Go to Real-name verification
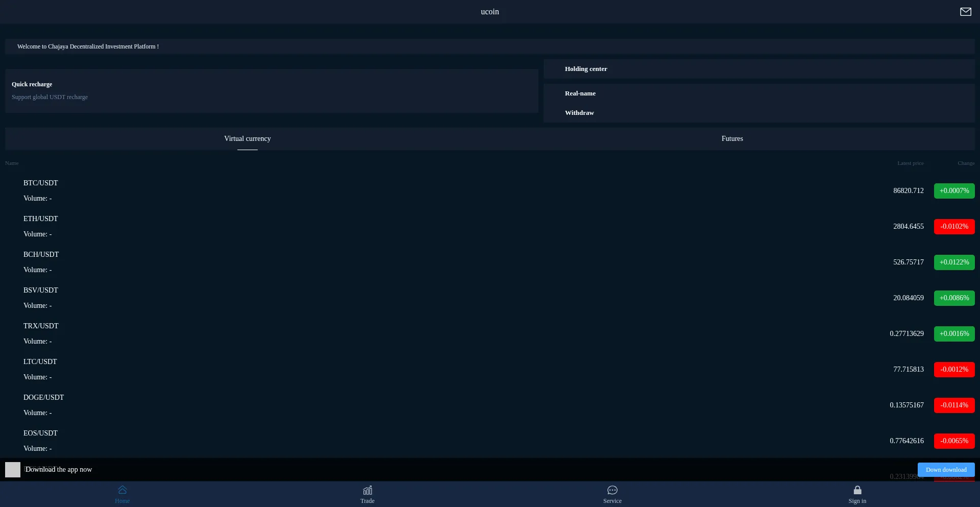Image resolution: width=980 pixels, height=507 pixels. pos(580,93)
